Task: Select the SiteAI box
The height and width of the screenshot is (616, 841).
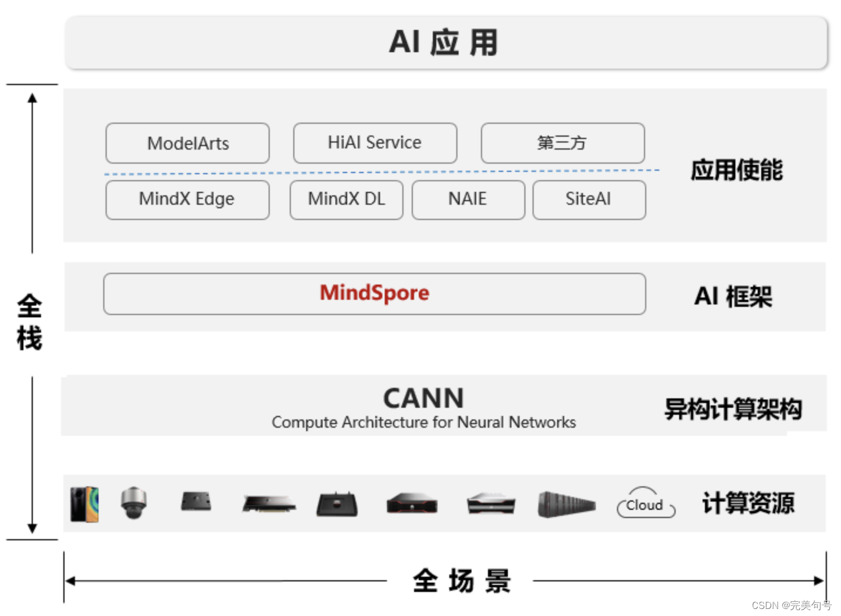Action: 589,200
